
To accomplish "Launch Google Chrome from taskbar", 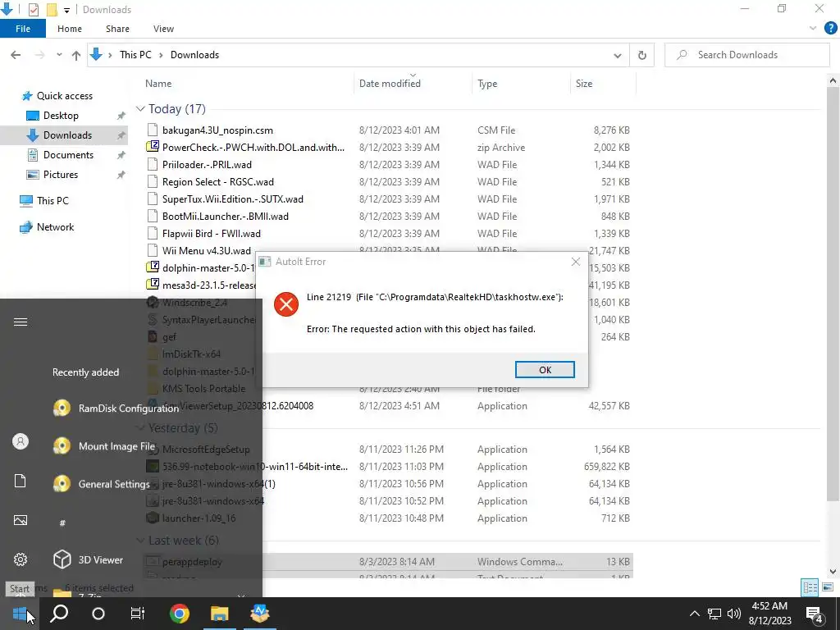I will pyautogui.click(x=180, y=614).
